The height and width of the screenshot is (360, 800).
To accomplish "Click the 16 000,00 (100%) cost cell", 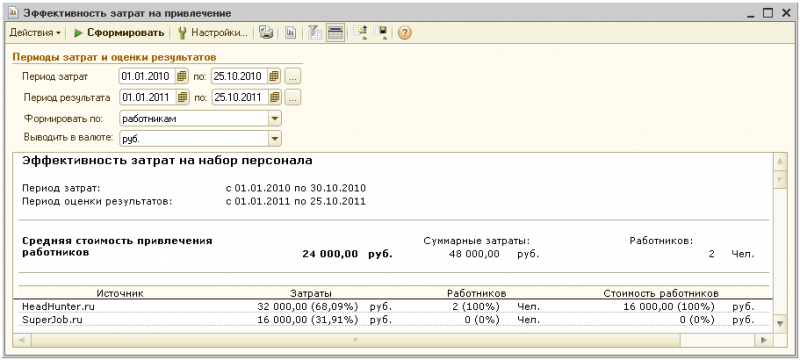I will point(669,306).
